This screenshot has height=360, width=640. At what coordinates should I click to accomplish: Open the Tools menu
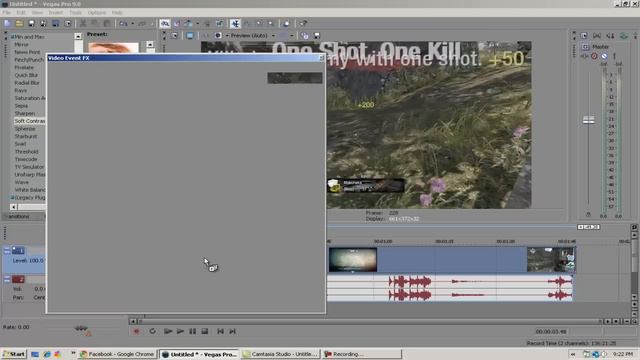(x=75, y=13)
